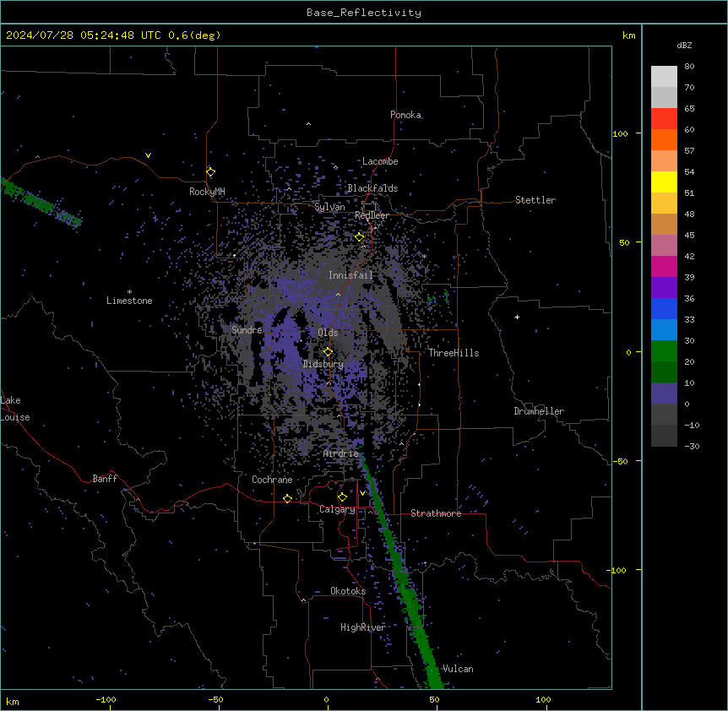Click the km label at bottom-left corner
This screenshot has width=728, height=711.
coord(13,701)
